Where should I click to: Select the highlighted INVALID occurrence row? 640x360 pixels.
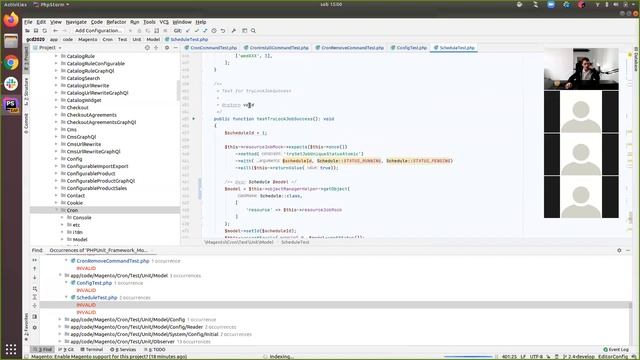point(335,305)
